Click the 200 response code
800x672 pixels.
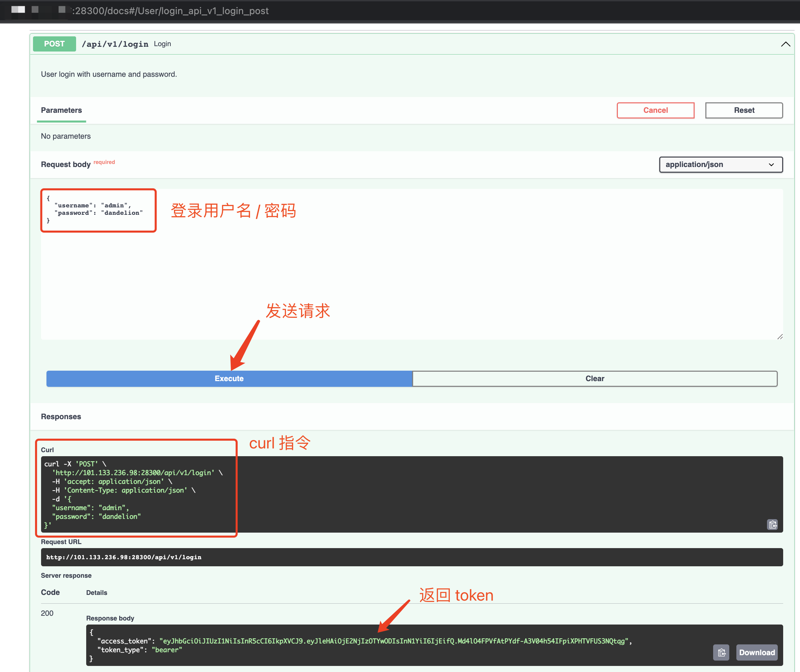[47, 613]
